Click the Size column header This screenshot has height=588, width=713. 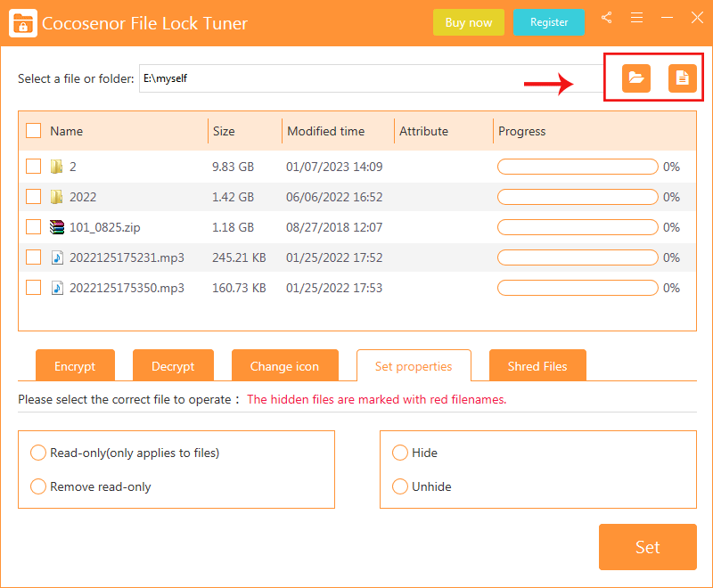224,131
